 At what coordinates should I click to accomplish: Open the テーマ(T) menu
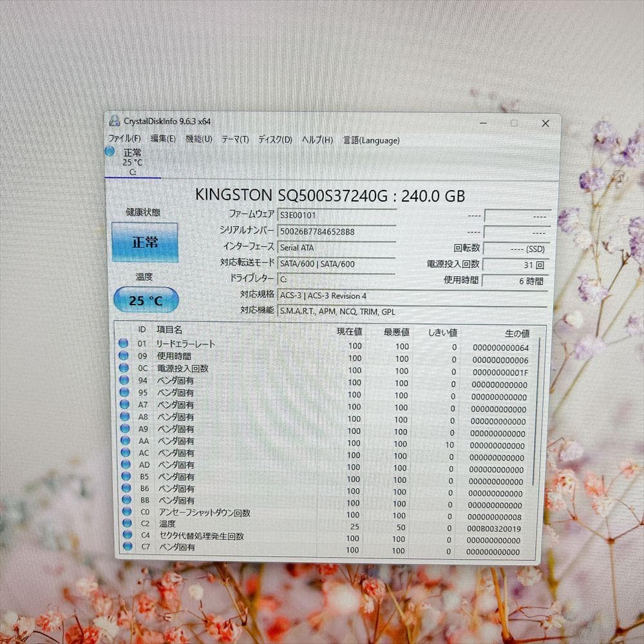point(235,138)
